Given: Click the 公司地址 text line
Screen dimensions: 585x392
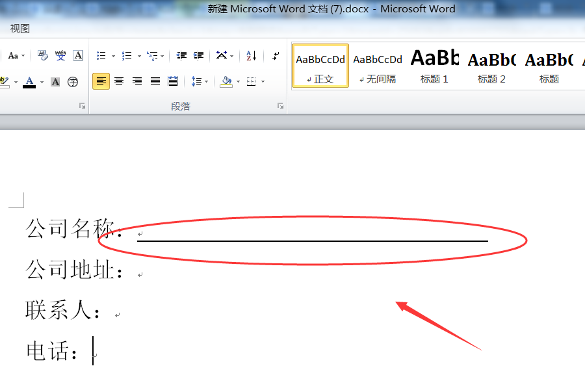Looking at the screenshot, I should [73, 269].
